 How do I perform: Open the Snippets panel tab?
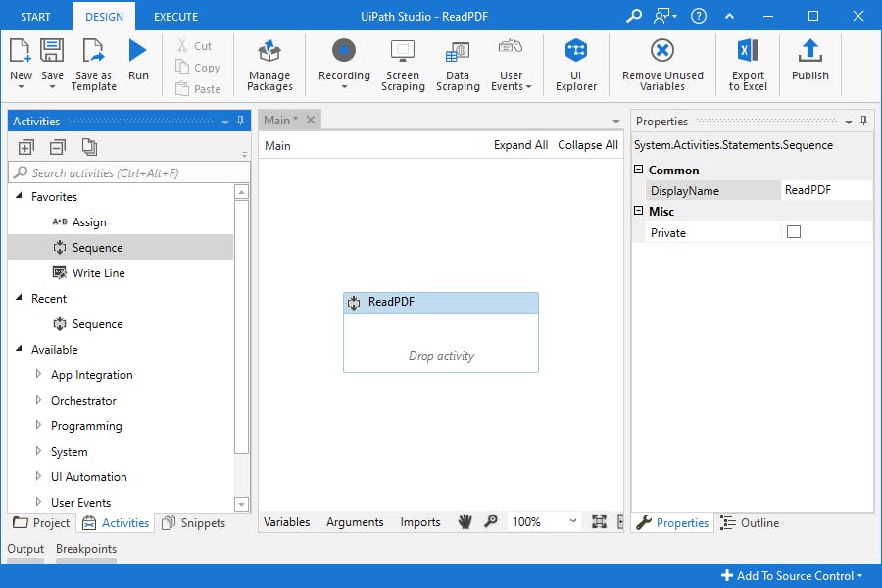pyautogui.click(x=194, y=522)
